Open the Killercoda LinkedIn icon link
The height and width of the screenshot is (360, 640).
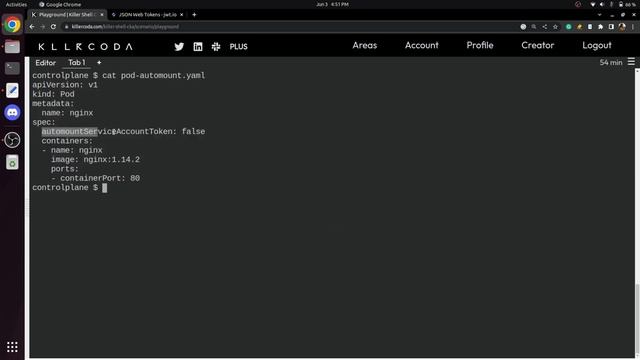click(x=198, y=47)
